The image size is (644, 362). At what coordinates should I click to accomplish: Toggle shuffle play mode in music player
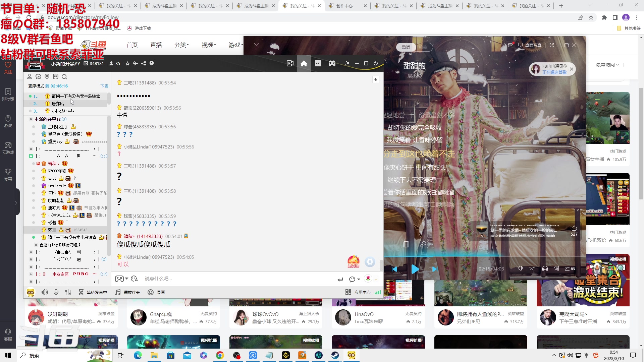[x=532, y=268]
